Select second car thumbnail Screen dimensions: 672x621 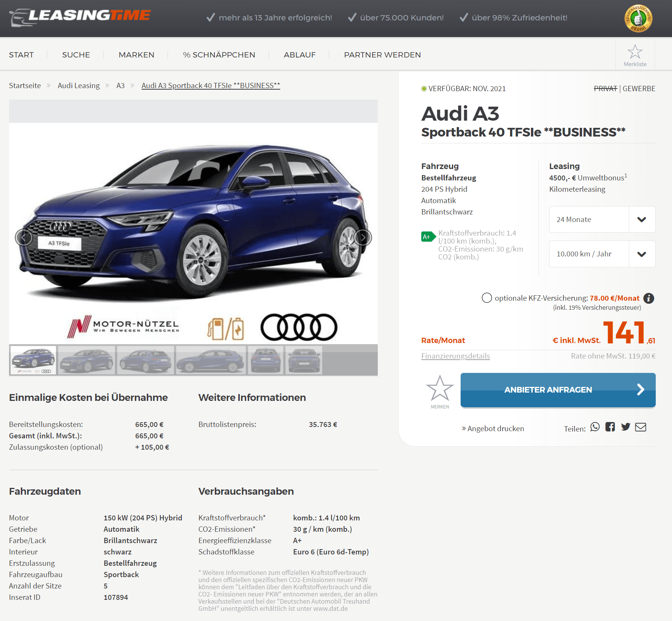87,360
